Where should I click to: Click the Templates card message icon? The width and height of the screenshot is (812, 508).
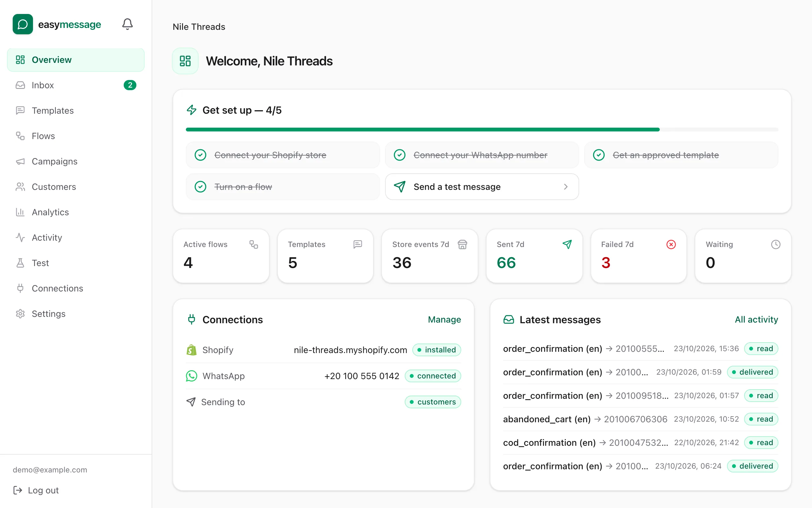point(358,244)
